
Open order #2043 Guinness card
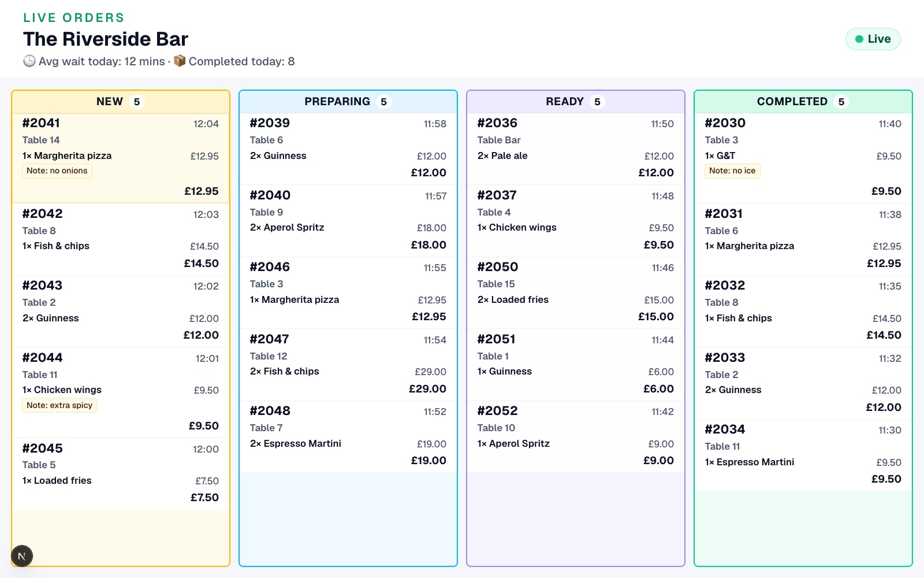[121, 311]
